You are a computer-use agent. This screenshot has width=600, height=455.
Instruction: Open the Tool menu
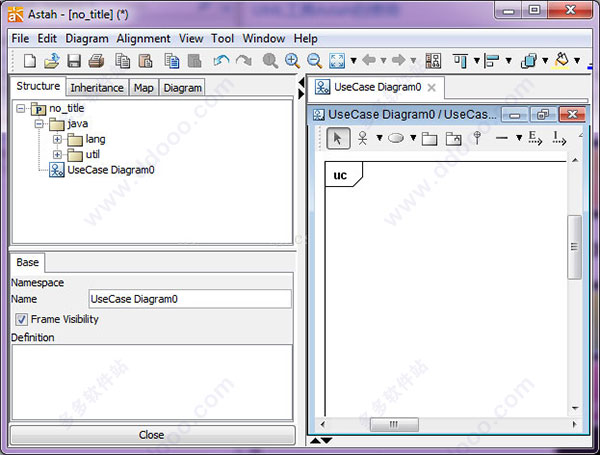pos(222,39)
